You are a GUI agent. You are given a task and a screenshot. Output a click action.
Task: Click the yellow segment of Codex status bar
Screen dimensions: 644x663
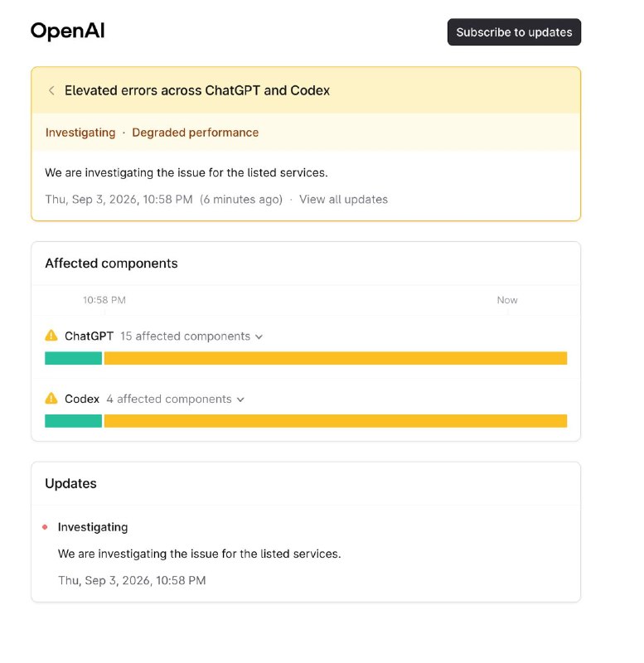point(336,421)
